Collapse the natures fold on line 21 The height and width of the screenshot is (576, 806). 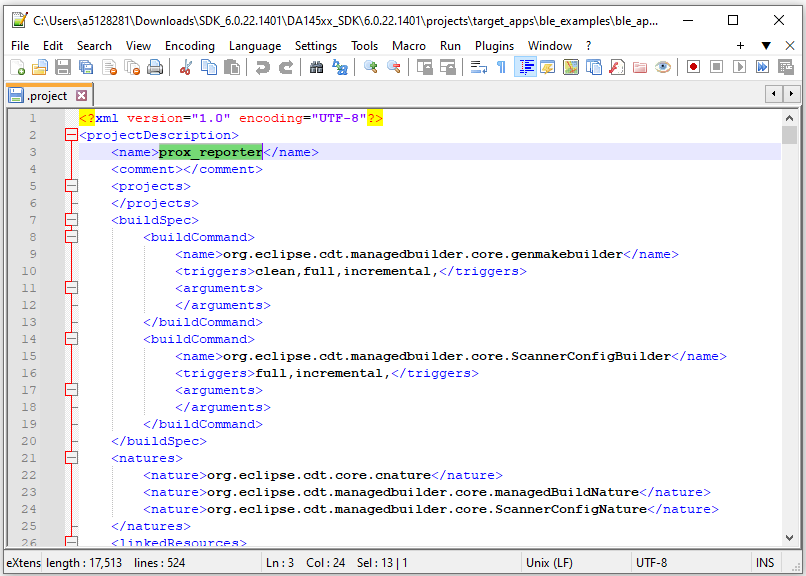71,458
